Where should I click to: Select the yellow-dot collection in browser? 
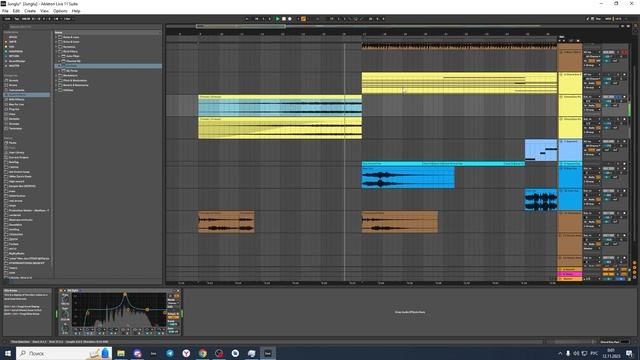point(12,47)
